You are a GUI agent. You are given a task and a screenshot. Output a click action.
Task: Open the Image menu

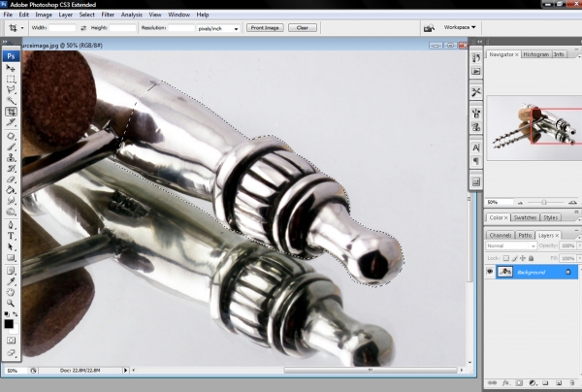(44, 15)
